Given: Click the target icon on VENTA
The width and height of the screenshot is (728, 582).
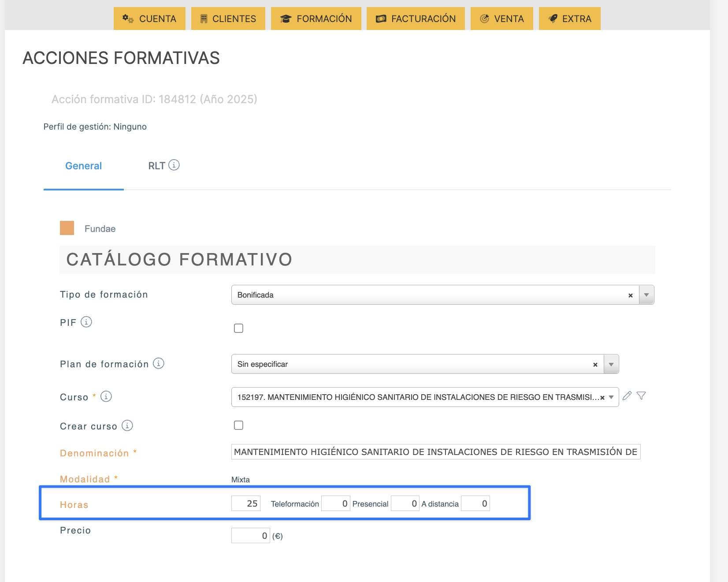Looking at the screenshot, I should coord(484,19).
